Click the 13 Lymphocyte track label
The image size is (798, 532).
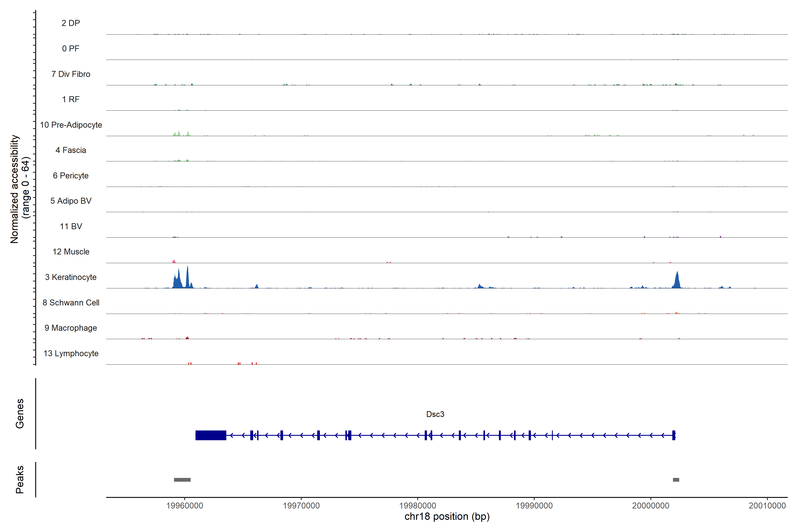[x=70, y=354]
